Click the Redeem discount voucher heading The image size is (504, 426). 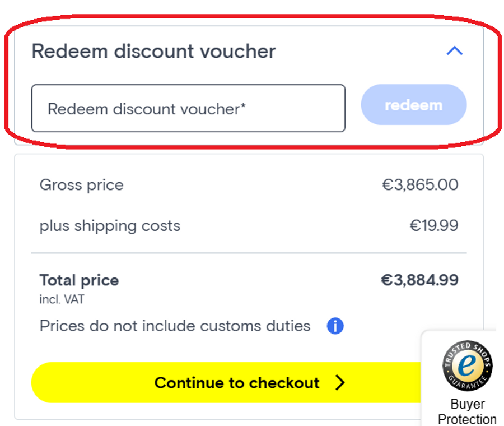coord(153,51)
